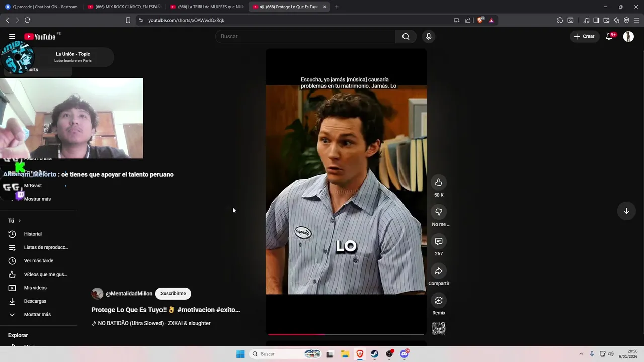Open Brave Shields lion icon

(x=480, y=20)
